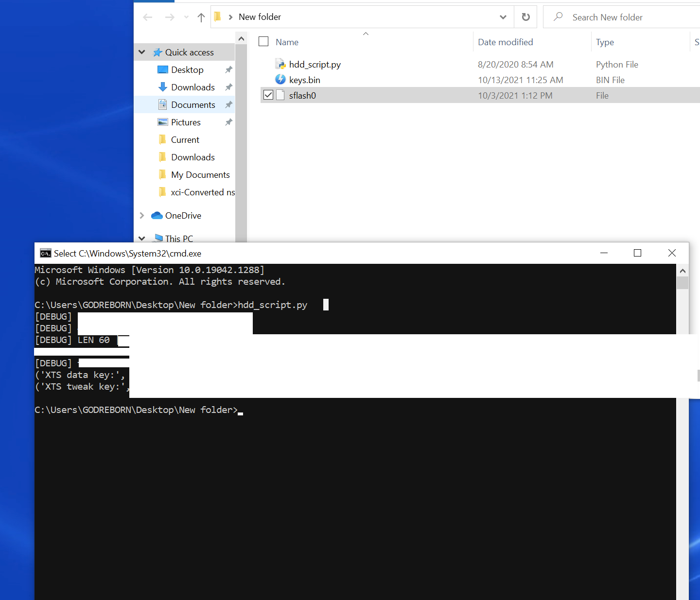The height and width of the screenshot is (600, 700).
Task: Open the cmd.exe window system menu icon
Action: coord(45,253)
